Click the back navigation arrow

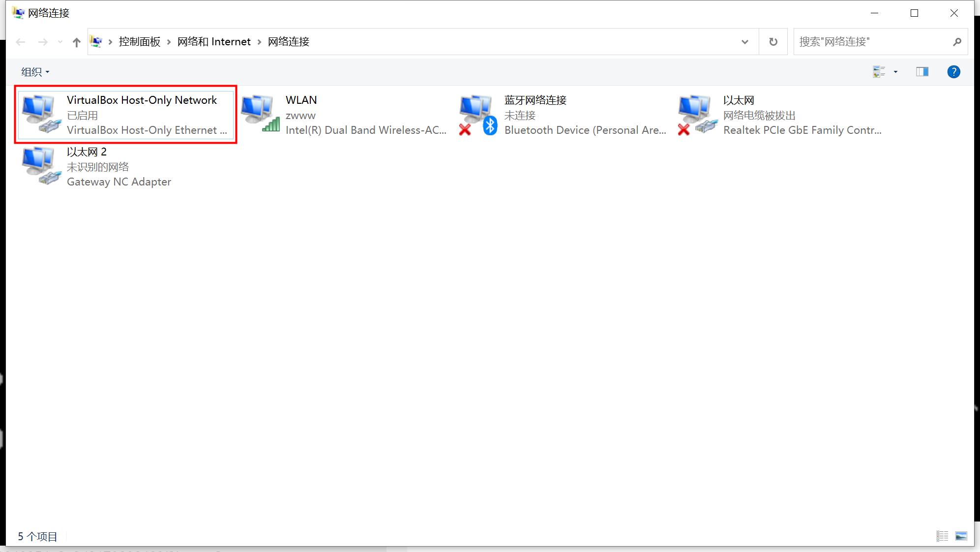(21, 41)
